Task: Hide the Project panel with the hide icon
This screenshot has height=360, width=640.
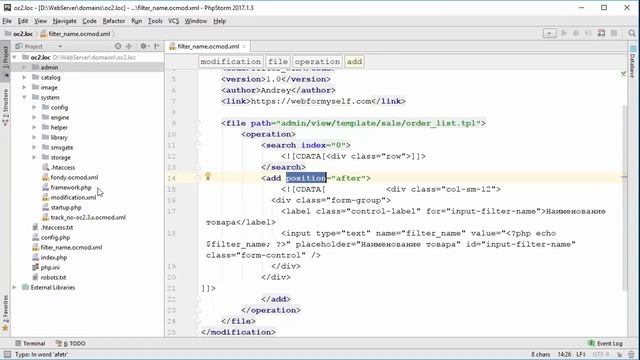Action: pos(157,46)
